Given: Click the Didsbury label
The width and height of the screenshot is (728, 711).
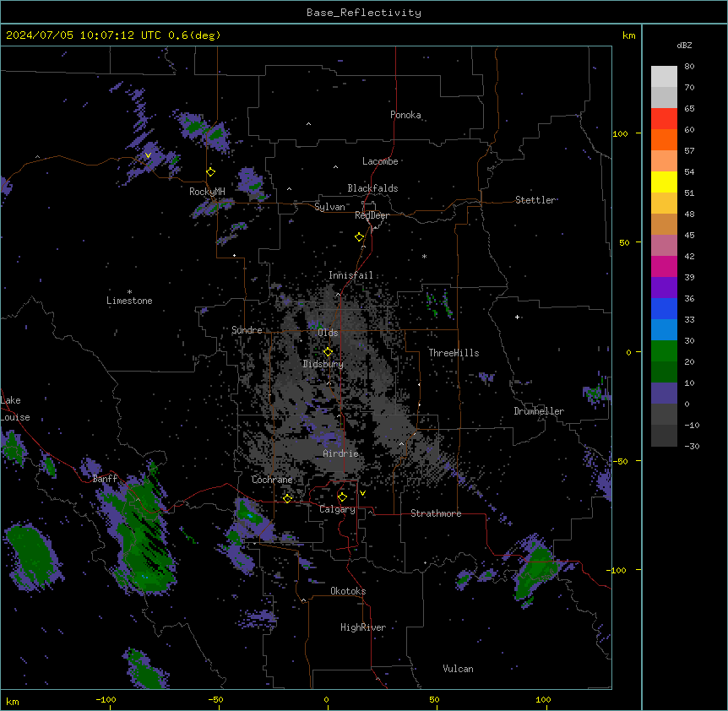Looking at the screenshot, I should pos(323,364).
